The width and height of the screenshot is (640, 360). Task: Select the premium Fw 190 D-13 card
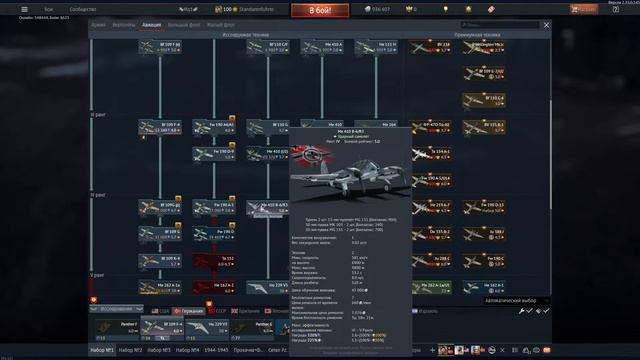[x=484, y=207]
